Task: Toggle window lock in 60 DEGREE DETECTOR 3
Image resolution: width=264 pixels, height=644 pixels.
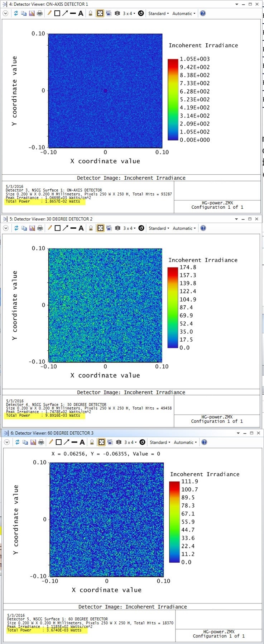Action: [92, 442]
